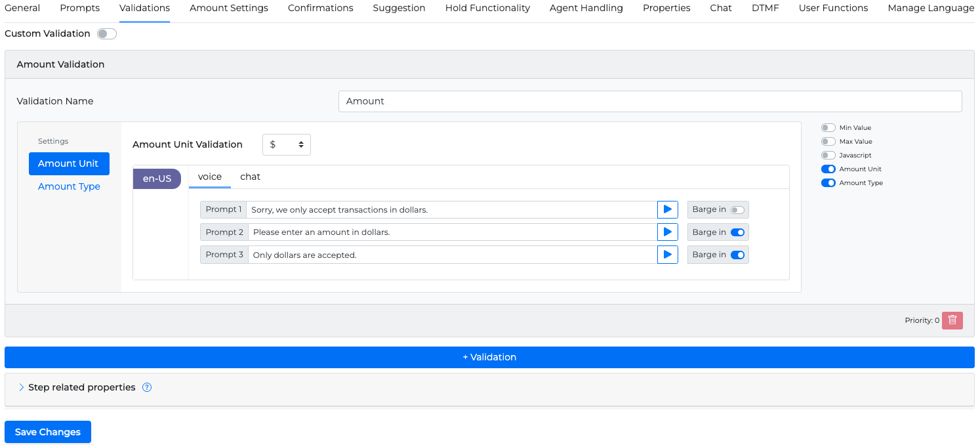Click the Save Changes button
This screenshot has height=445, width=980.
tap(48, 432)
